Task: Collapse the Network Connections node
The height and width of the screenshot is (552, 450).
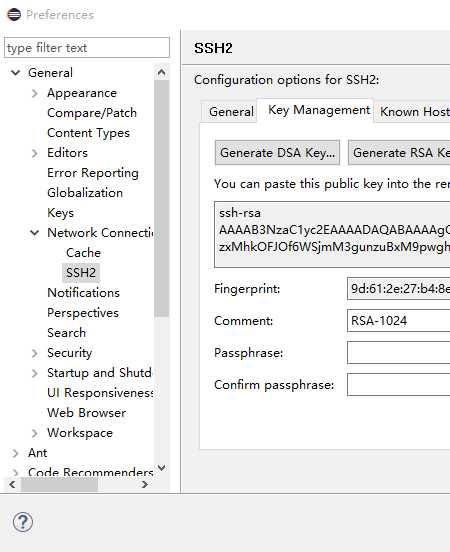Action: (35, 233)
